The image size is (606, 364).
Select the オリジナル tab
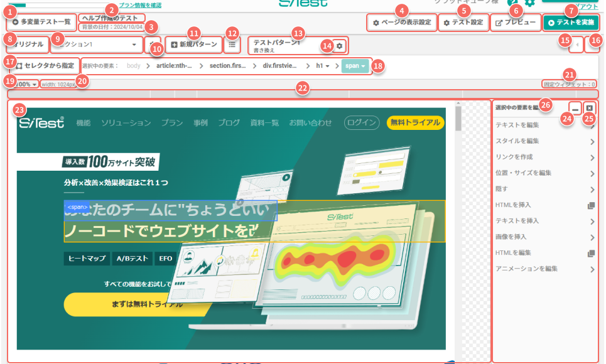[27, 45]
